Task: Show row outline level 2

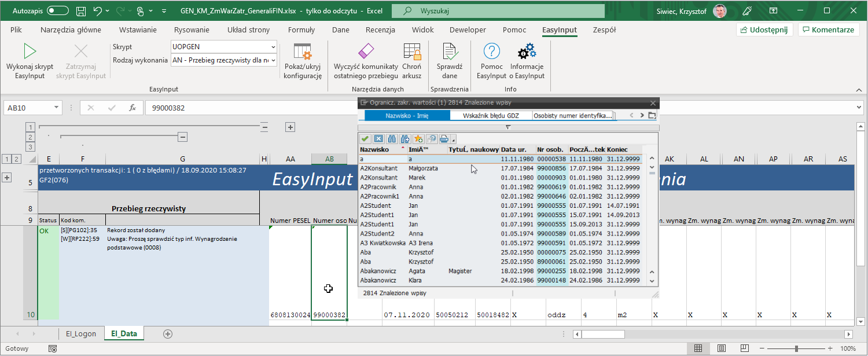Action: pos(16,159)
